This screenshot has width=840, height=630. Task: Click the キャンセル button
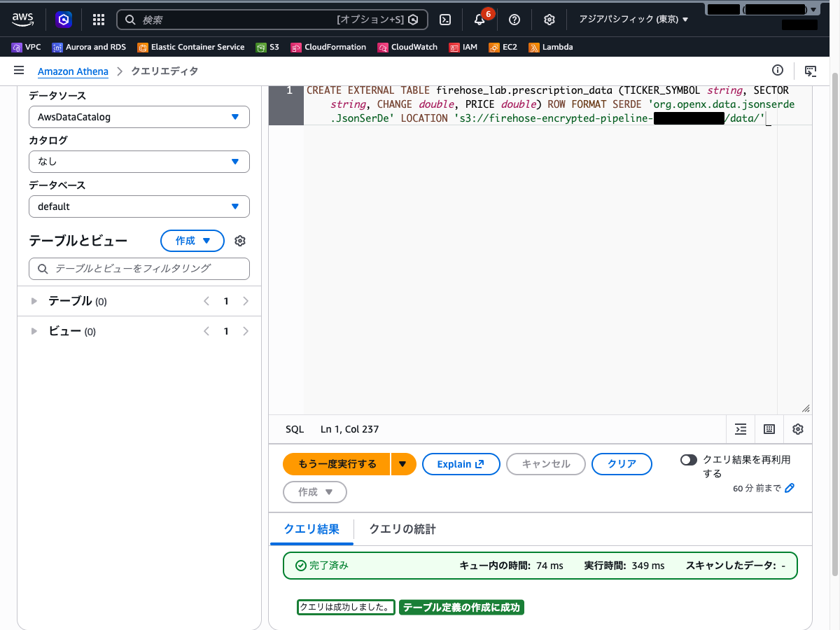[546, 464]
